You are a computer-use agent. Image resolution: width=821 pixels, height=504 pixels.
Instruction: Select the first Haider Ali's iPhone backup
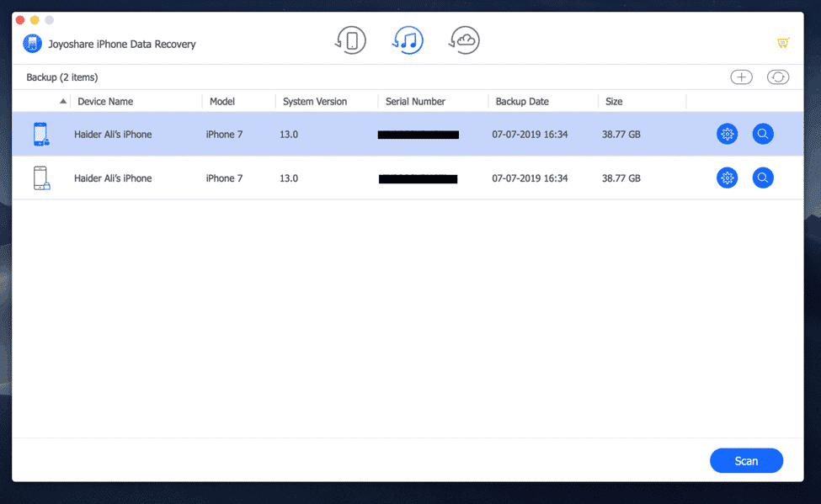[x=113, y=134]
